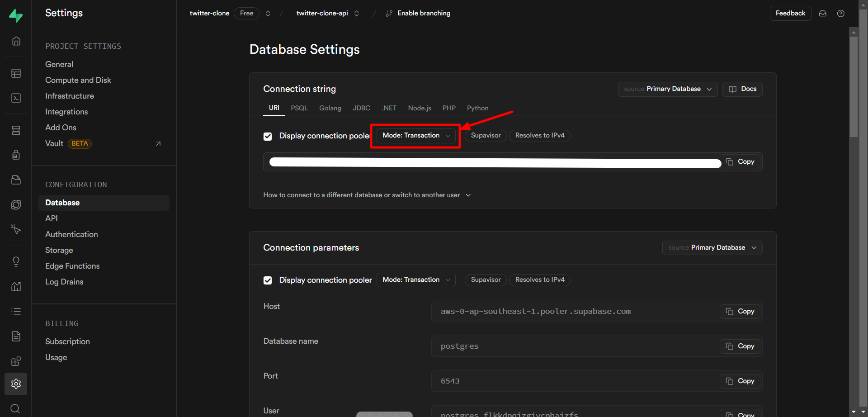Open the Table Editor icon

[x=16, y=73]
